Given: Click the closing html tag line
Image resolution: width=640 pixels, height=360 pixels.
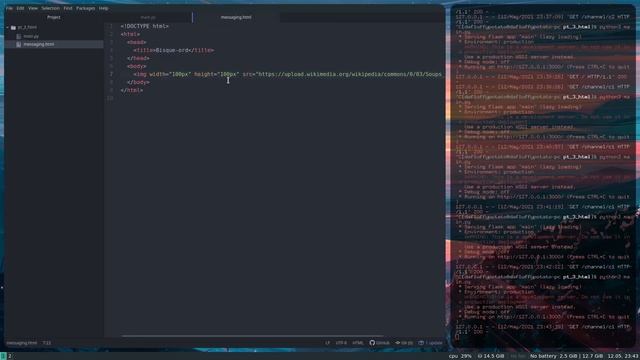Looking at the screenshot, I should (132, 90).
